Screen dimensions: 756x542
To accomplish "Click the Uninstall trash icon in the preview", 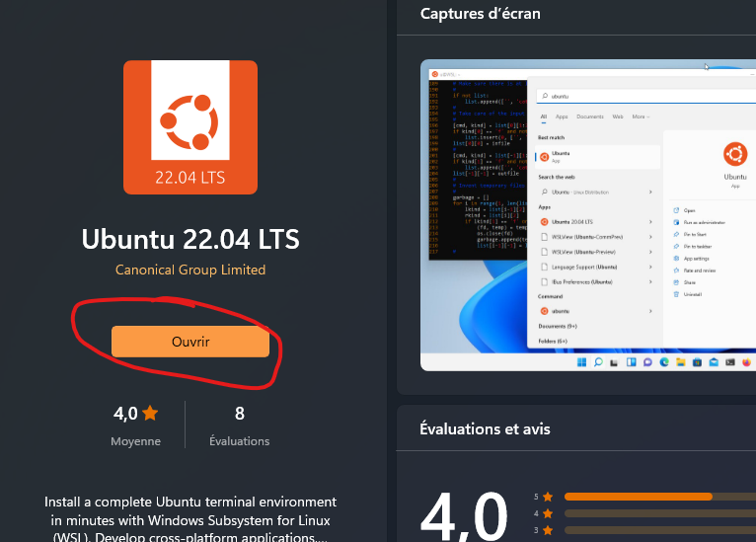I will pos(675,294).
